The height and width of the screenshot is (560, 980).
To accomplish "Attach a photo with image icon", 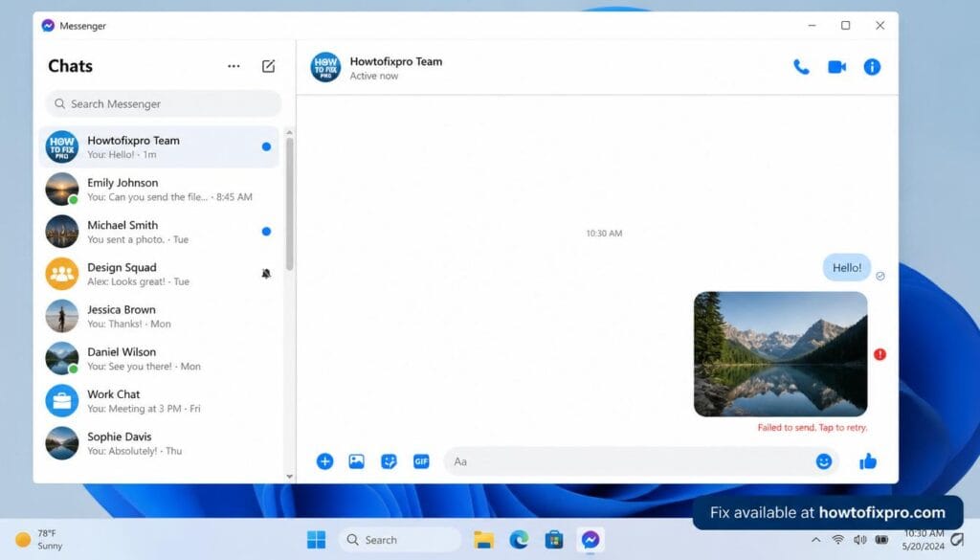I will pyautogui.click(x=356, y=461).
